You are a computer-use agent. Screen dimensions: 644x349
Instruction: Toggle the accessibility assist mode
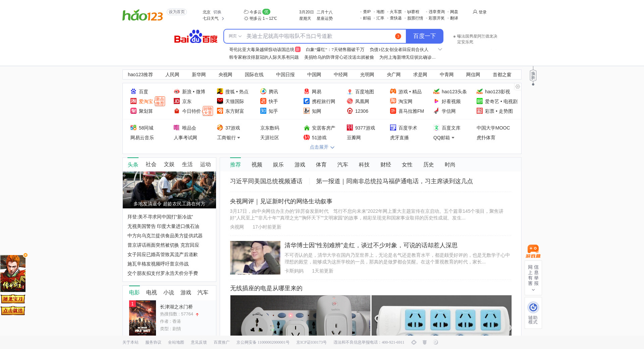click(x=533, y=312)
